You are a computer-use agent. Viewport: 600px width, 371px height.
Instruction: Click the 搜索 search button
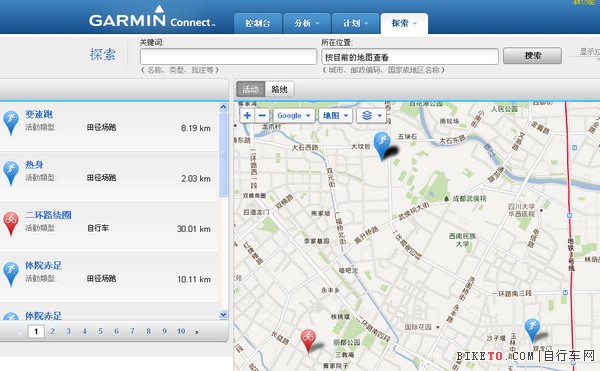532,56
